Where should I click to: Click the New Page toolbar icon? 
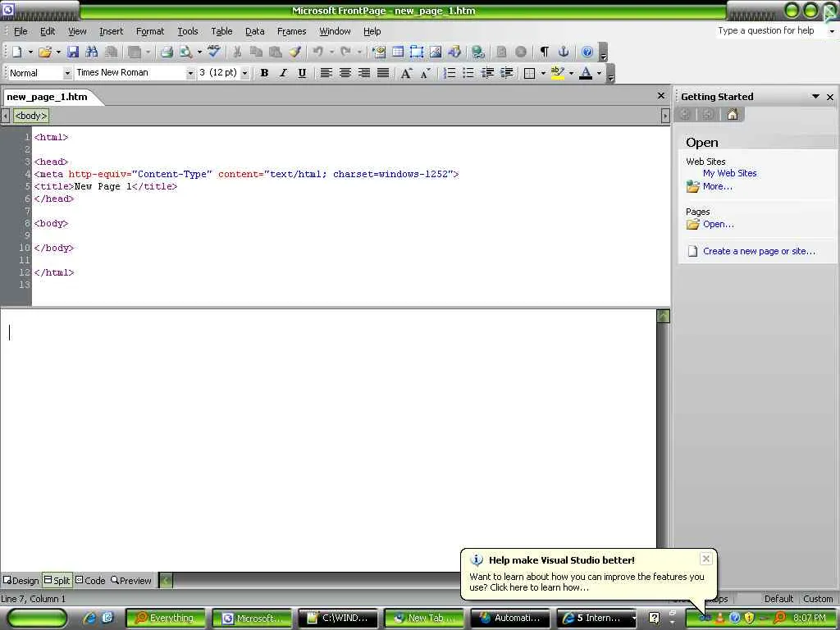[x=16, y=52]
